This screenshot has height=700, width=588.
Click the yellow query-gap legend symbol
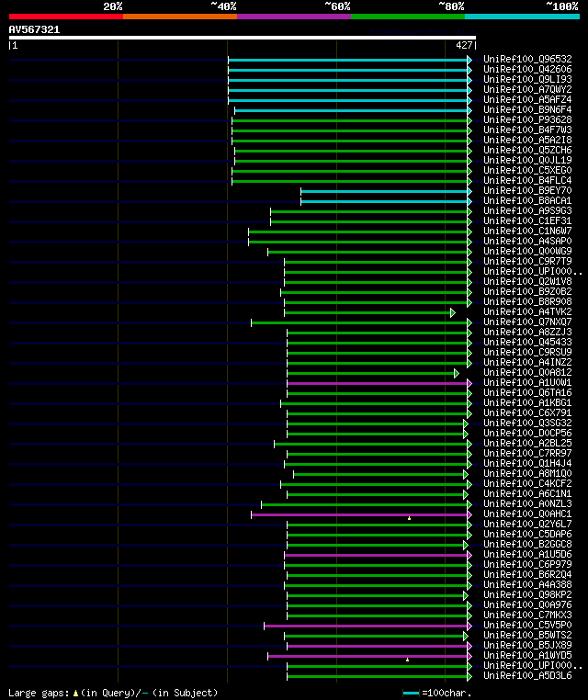(x=75, y=694)
